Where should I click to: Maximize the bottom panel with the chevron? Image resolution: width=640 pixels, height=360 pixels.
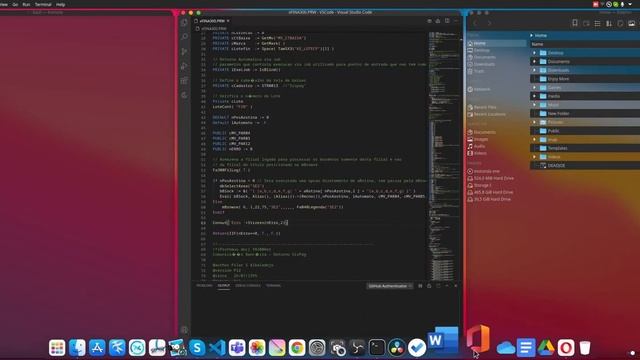click(x=447, y=286)
